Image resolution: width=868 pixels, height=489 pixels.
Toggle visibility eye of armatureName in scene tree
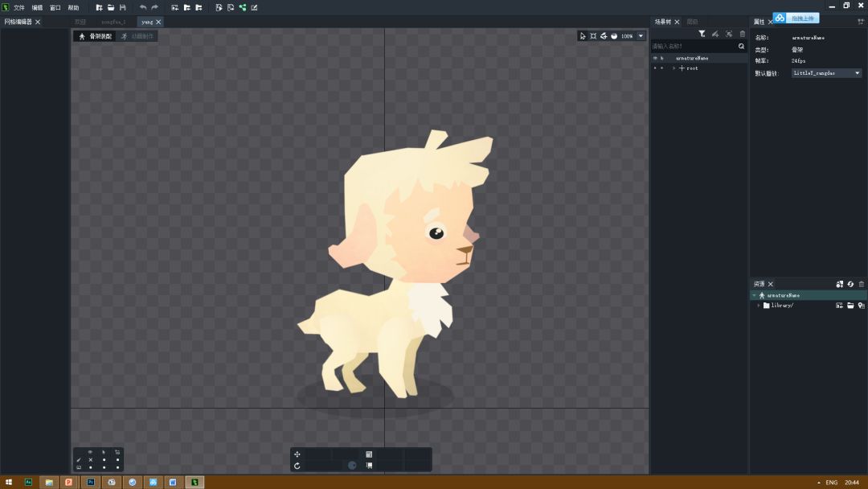[x=655, y=58]
